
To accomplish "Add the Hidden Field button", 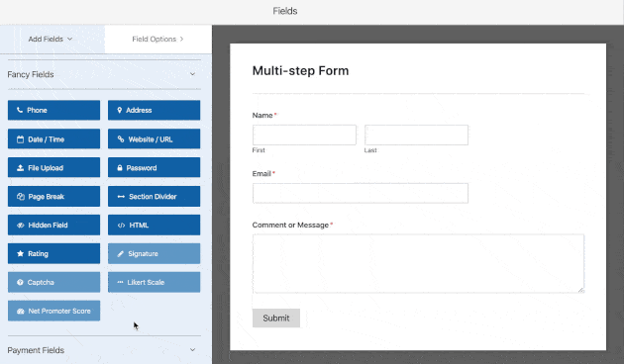I will click(x=53, y=225).
